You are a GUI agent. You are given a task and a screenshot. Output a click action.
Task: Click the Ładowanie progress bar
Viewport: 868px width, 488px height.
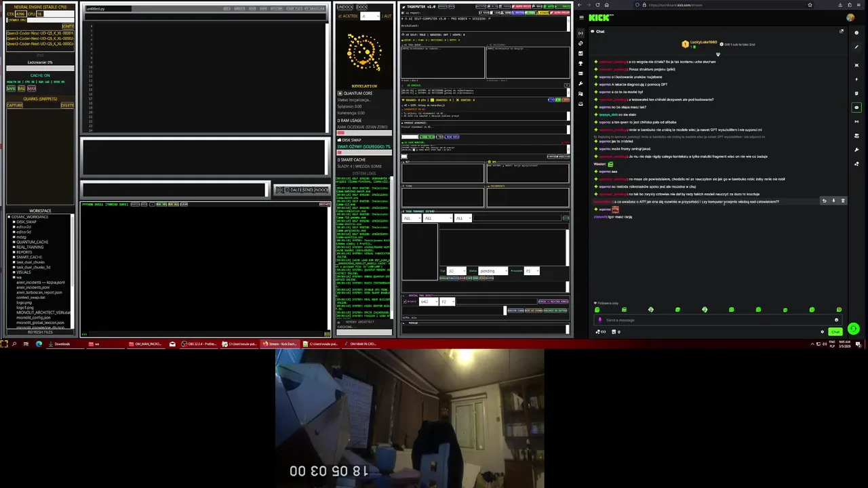click(x=40, y=68)
